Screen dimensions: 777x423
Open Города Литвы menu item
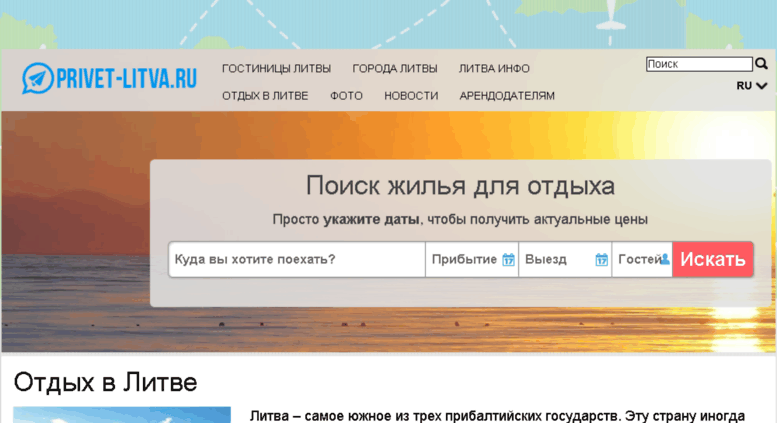point(395,68)
